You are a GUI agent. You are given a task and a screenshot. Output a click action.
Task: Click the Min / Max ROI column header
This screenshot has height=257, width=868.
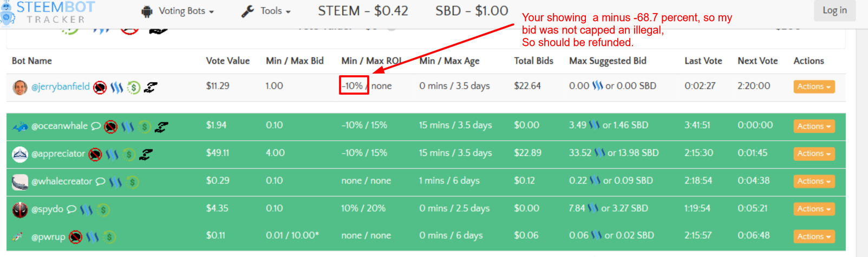[371, 61]
